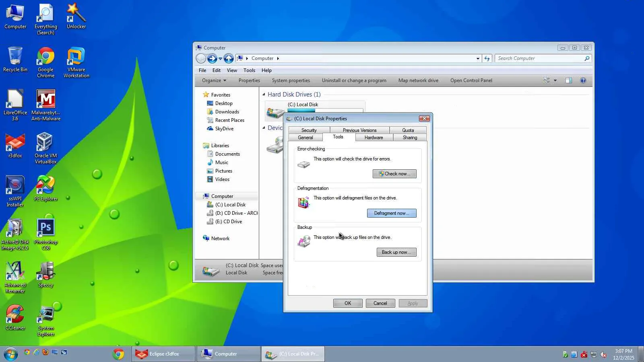
Task: Launch System Explorer desktop shortcut
Action: tap(45, 321)
